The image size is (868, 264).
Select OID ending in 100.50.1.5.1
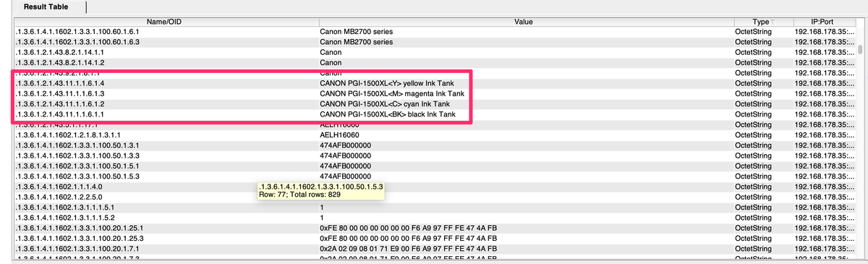(x=77, y=166)
